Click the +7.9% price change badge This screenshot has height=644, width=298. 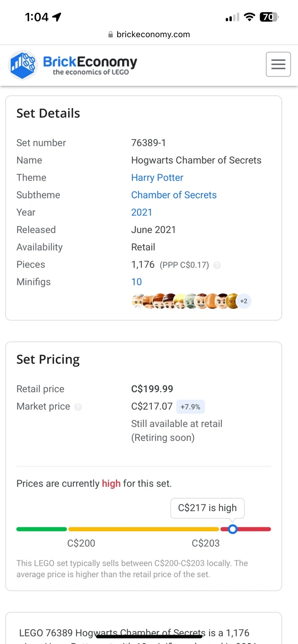pyautogui.click(x=191, y=407)
